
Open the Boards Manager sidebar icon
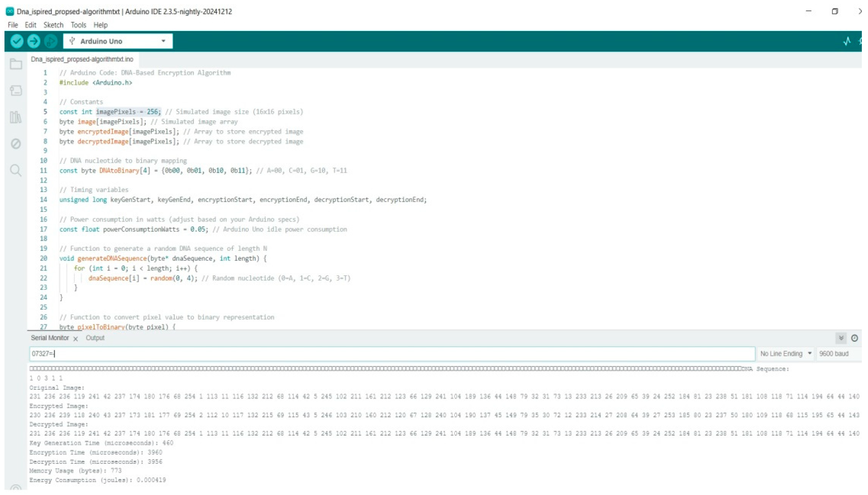tap(16, 90)
